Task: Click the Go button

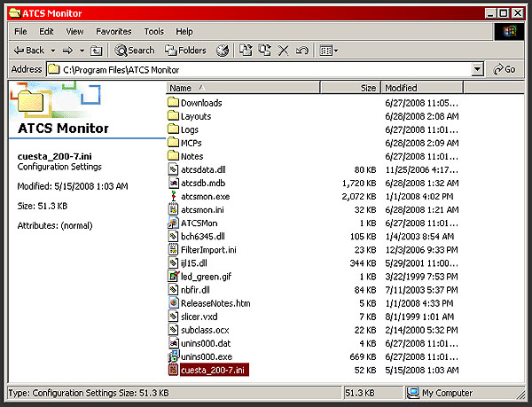Action: click(504, 69)
